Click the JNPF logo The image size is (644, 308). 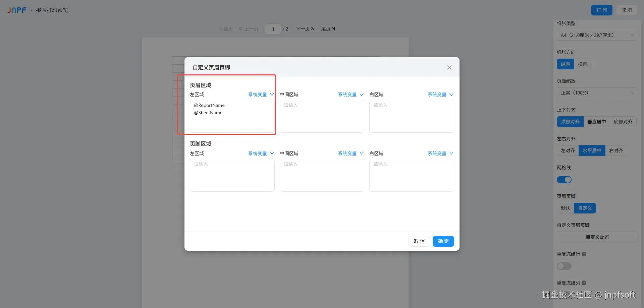coord(17,10)
